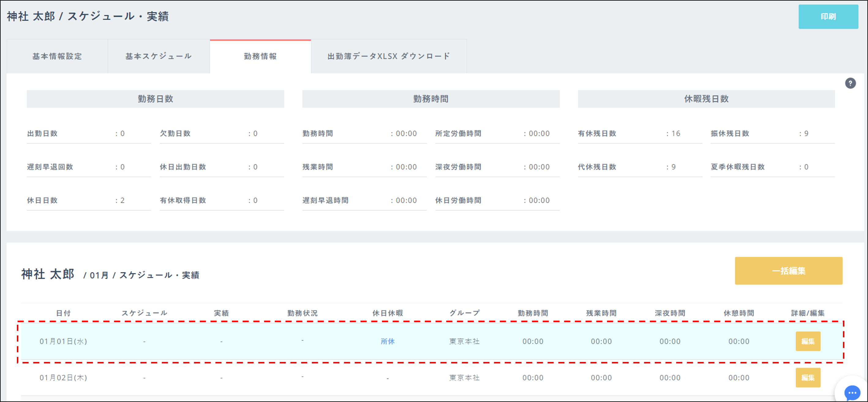Viewport: 868px width, 402px height.
Task: Click the 所休 holiday link
Action: pos(388,341)
